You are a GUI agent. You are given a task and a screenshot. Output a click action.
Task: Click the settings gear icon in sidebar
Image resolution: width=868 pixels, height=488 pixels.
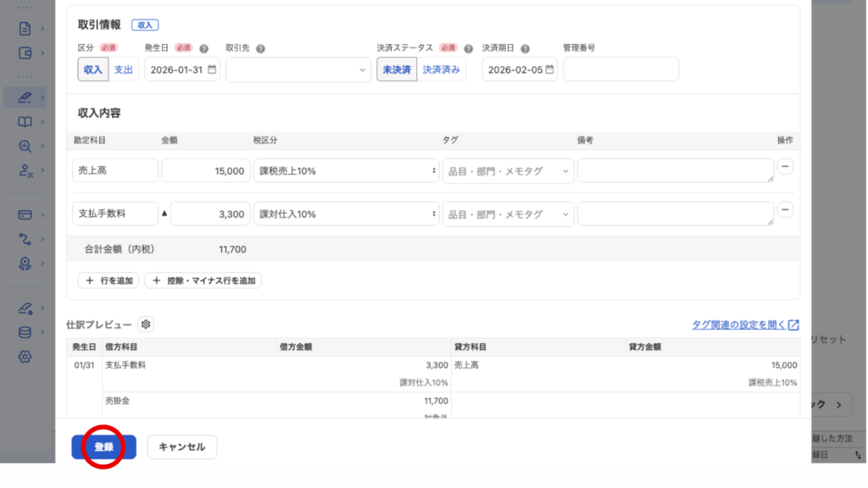[x=25, y=357]
